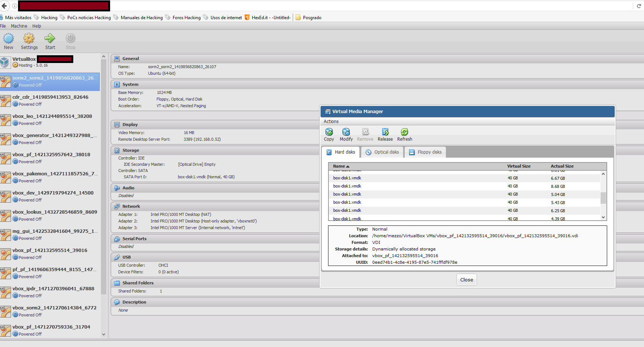Switch to the Optical disks tab
The width and height of the screenshot is (644, 347).
tap(382, 152)
